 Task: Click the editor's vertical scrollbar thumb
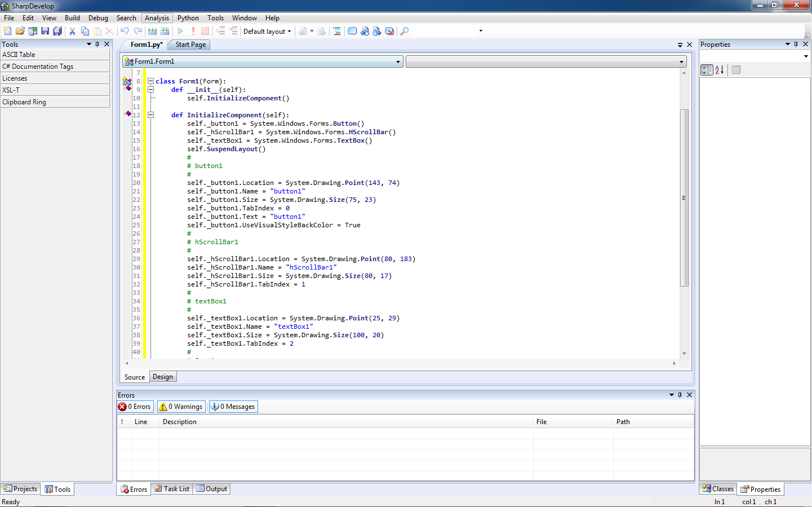(684, 197)
